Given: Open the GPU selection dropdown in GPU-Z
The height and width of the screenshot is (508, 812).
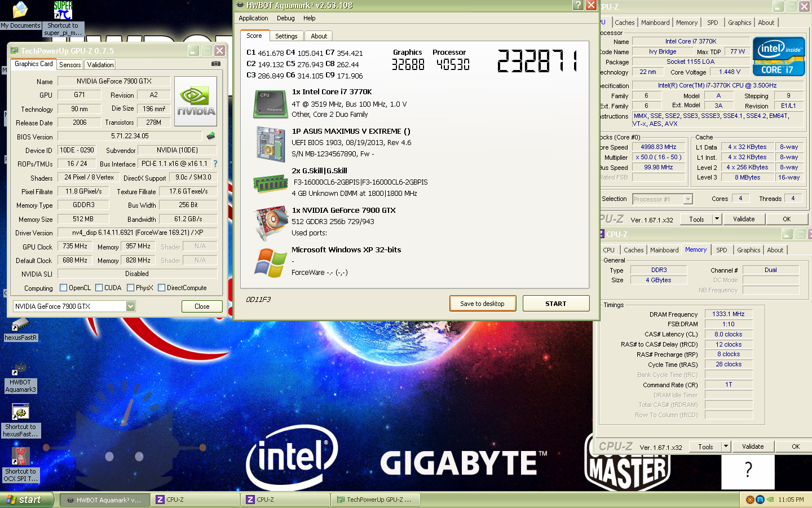Looking at the screenshot, I should 130,306.
